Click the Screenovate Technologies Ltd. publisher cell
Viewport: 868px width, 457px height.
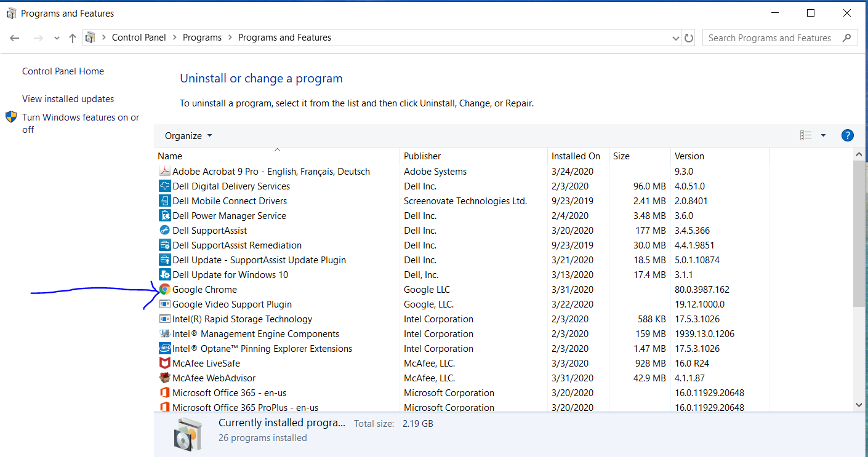465,201
